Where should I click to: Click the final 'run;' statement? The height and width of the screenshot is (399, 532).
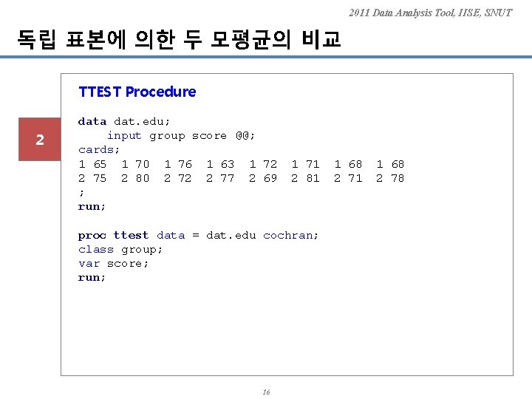(x=92, y=278)
